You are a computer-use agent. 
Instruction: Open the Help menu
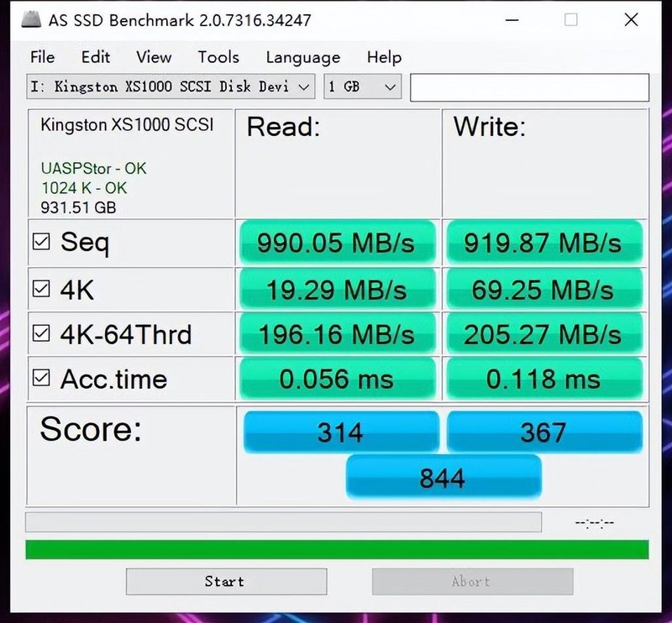point(384,57)
